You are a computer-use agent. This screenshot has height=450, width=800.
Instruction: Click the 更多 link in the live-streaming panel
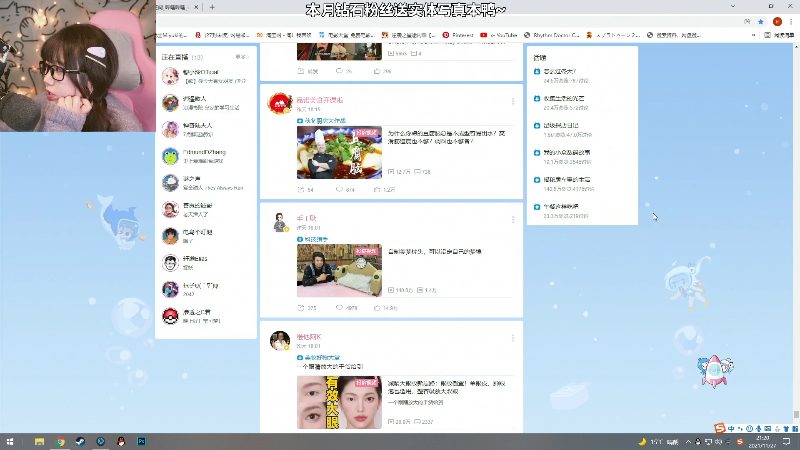[x=241, y=57]
